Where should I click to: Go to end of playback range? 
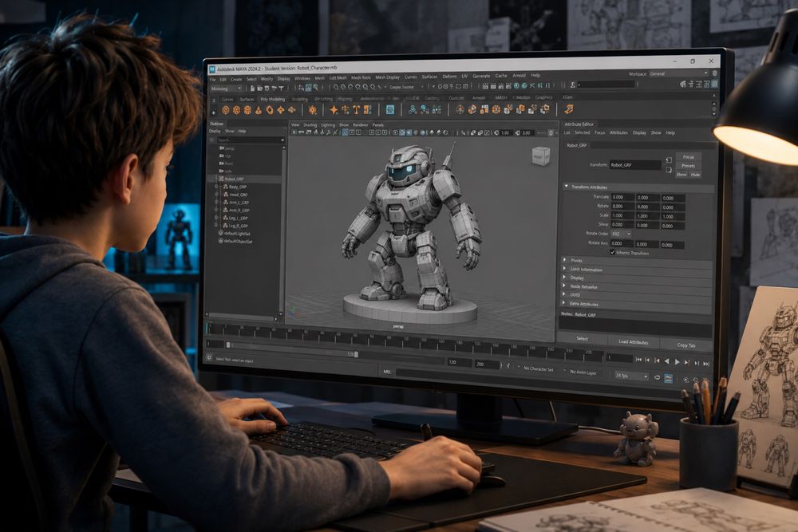[706, 364]
